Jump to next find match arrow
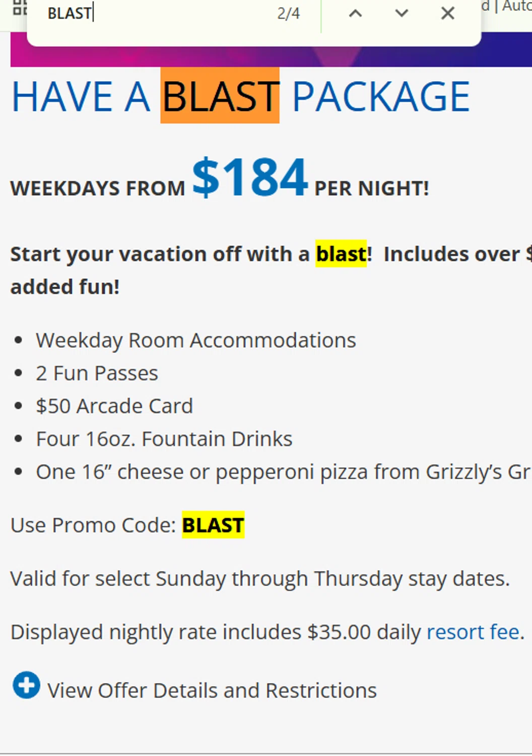This screenshot has height=756, width=532. point(402,14)
